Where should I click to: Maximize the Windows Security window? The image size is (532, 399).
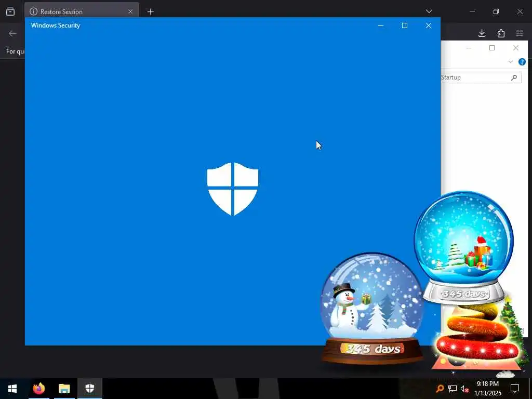(x=405, y=25)
